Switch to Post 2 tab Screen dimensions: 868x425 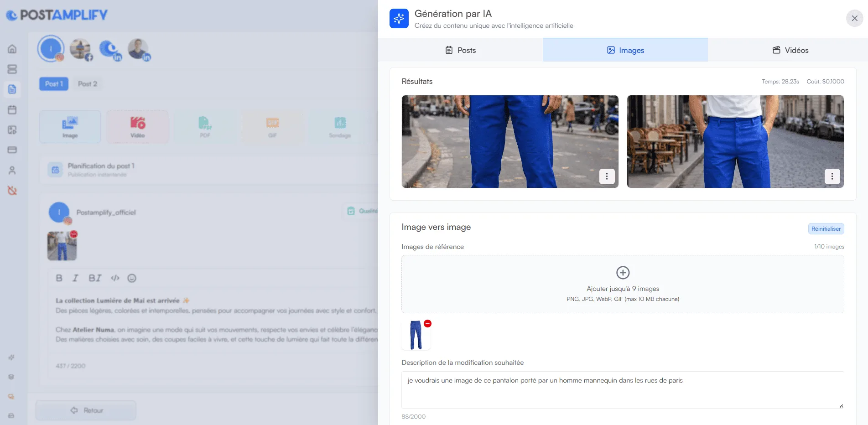pos(88,84)
